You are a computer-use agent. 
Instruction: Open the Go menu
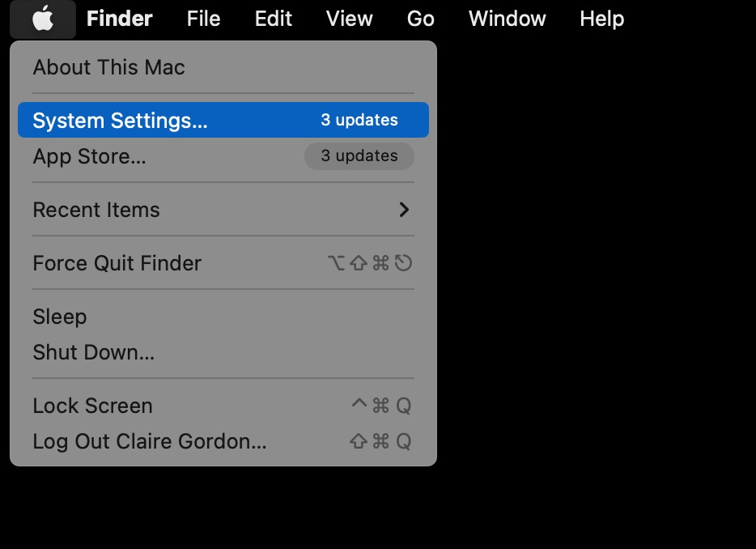point(421,19)
